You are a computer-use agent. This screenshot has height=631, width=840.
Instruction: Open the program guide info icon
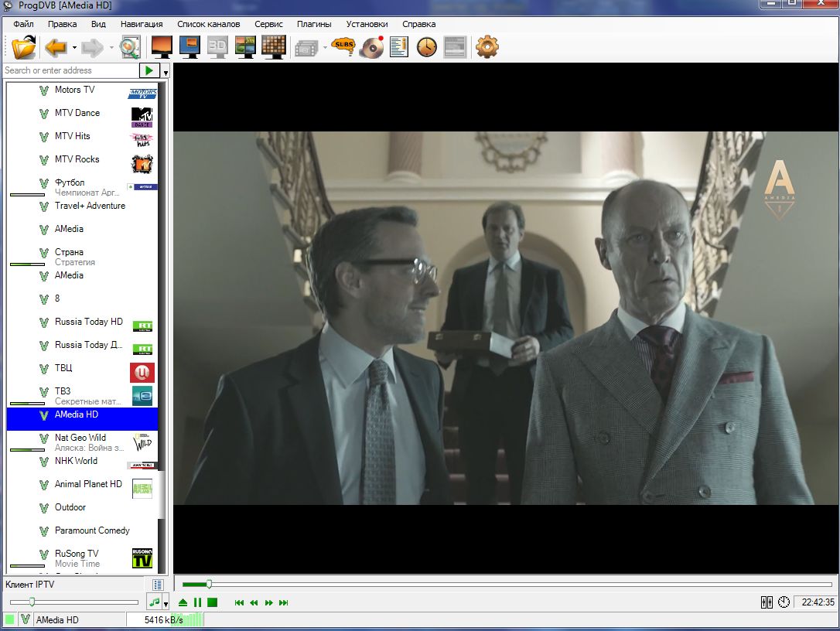tap(398, 47)
